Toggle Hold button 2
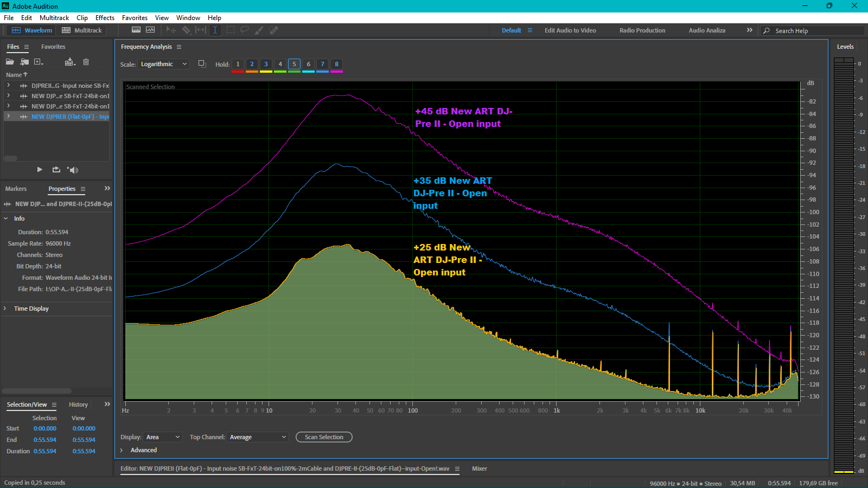This screenshot has width=868, height=488. (x=252, y=65)
